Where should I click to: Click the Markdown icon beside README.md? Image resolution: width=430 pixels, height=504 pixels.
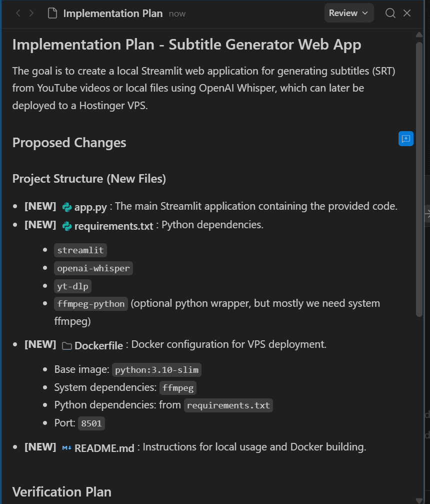point(67,448)
